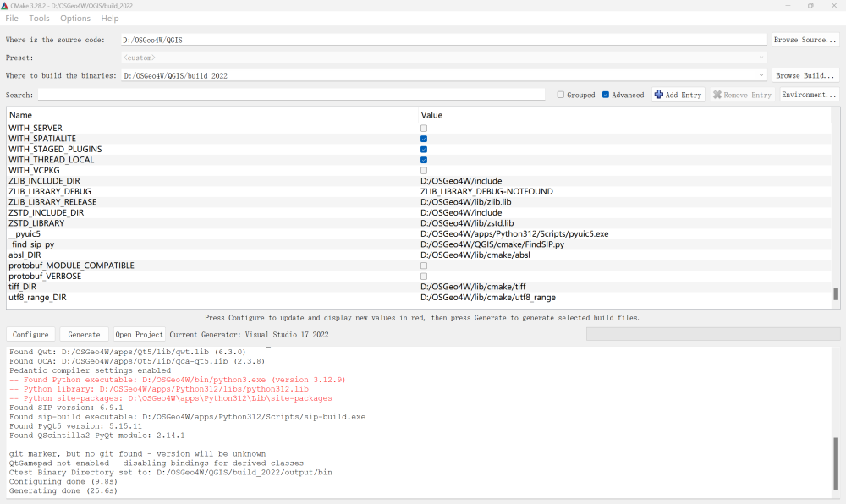Click the Configure button
This screenshot has height=504, width=846.
(30, 335)
